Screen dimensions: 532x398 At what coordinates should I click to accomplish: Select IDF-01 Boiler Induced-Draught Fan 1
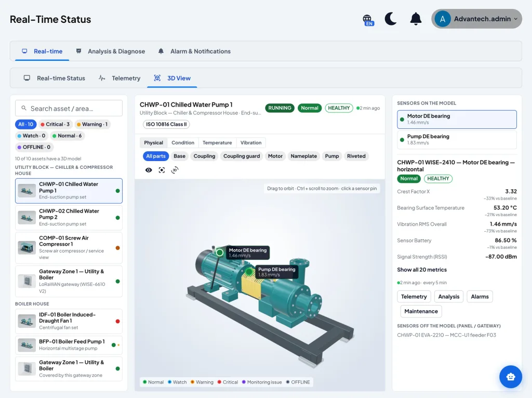[69, 321]
